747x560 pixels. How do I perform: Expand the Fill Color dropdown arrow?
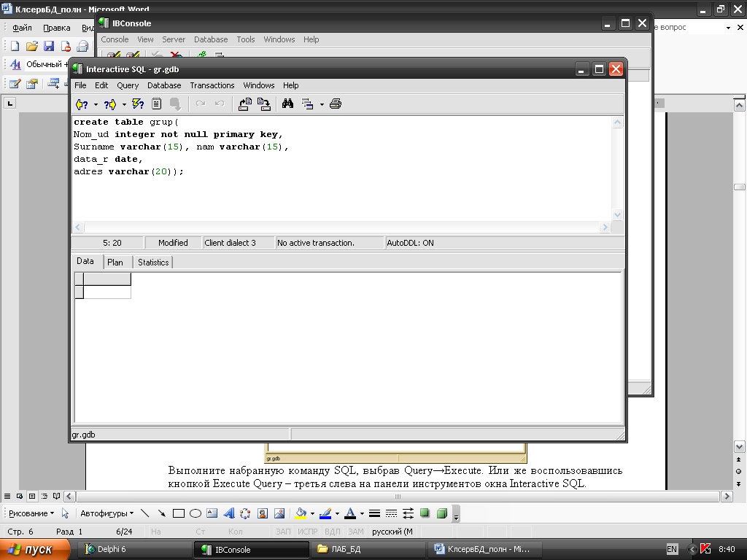(312, 514)
